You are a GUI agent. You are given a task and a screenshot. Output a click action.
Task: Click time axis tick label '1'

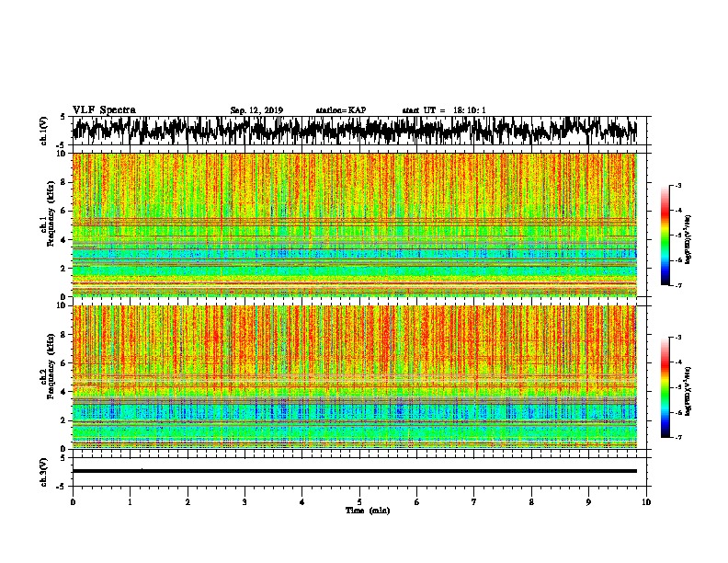(130, 501)
